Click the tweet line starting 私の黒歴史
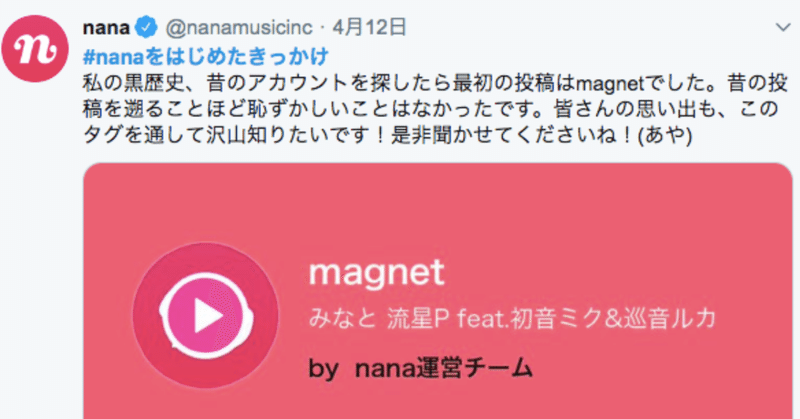800x419 pixels. click(436, 84)
